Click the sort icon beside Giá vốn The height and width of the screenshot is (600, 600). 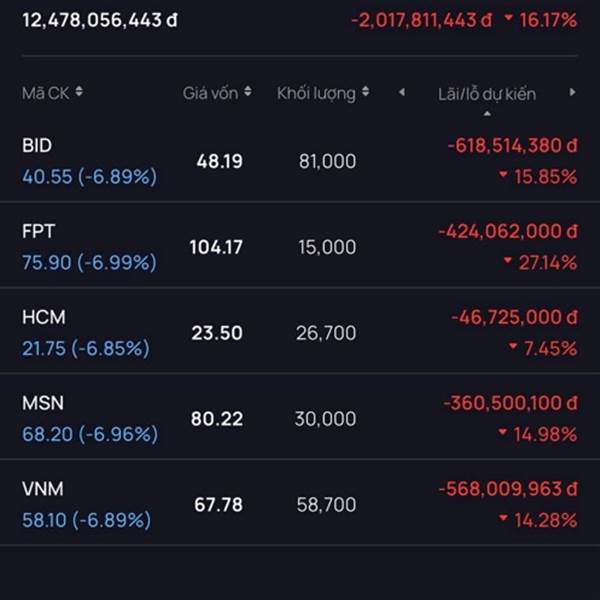click(245, 93)
